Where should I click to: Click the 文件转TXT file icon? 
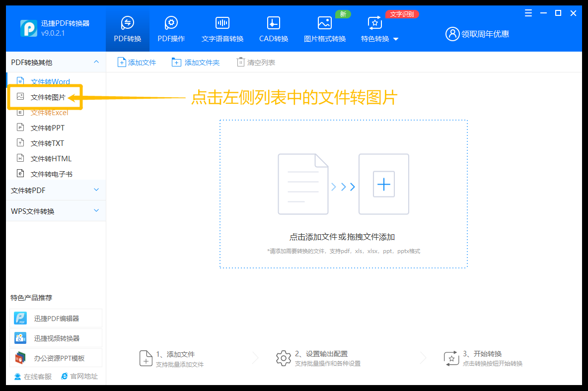(x=21, y=143)
